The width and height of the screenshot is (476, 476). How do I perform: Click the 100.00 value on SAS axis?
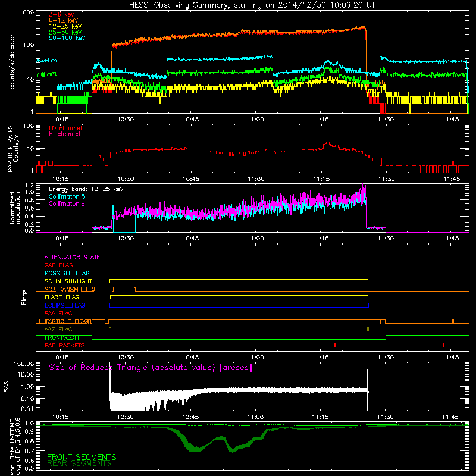pyautogui.click(x=24, y=364)
